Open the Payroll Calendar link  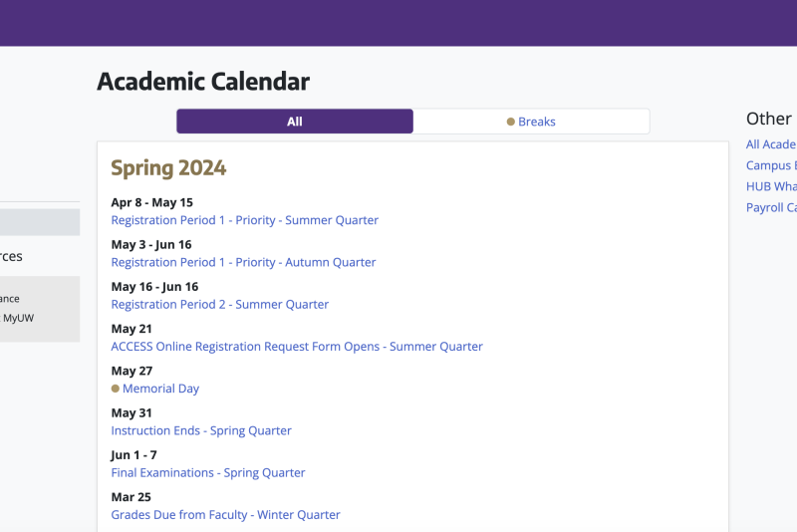(x=771, y=208)
